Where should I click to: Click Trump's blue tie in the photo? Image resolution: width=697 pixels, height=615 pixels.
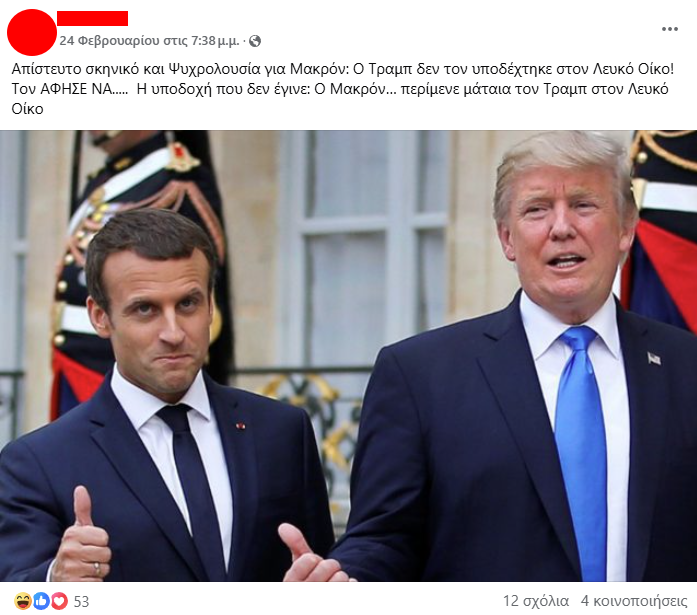[x=581, y=449]
